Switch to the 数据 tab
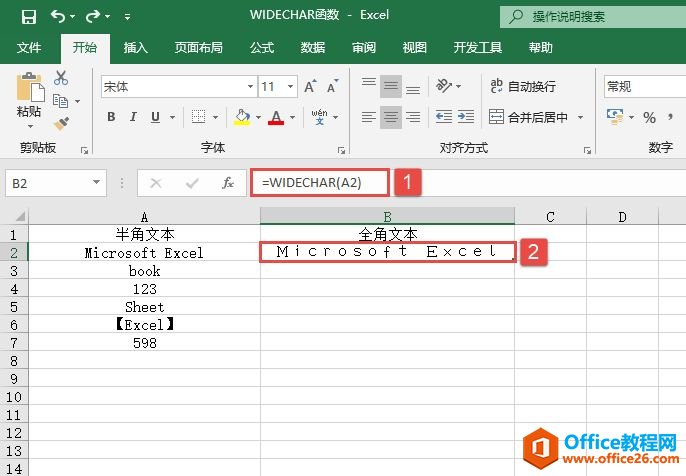 (x=312, y=47)
